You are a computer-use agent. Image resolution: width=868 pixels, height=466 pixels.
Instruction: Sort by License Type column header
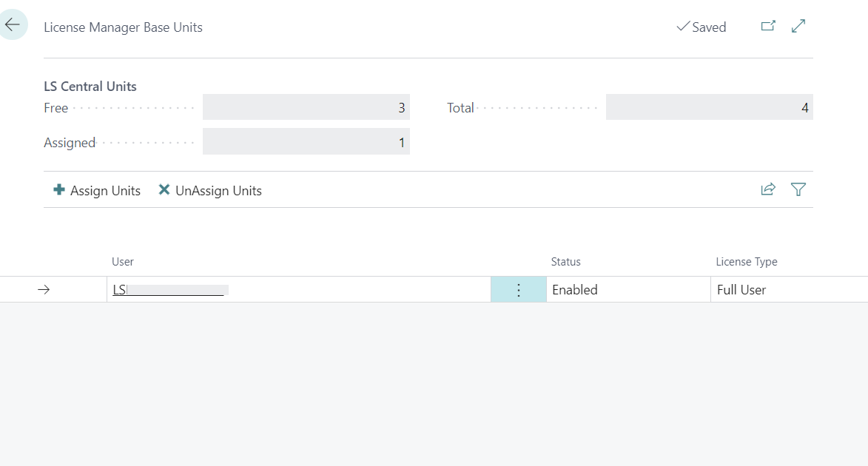(747, 262)
